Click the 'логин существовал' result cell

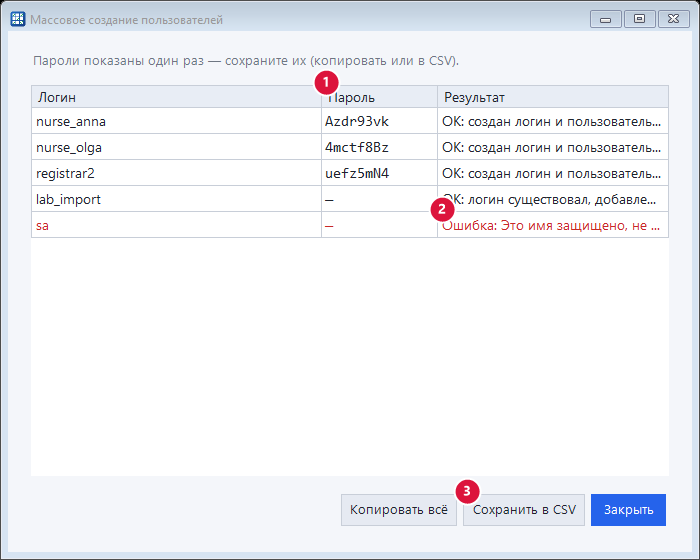point(553,199)
